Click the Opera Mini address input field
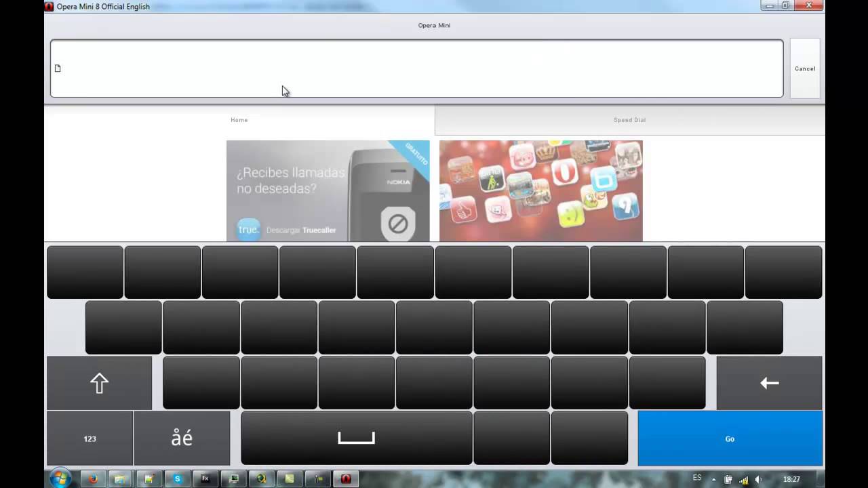 point(416,68)
